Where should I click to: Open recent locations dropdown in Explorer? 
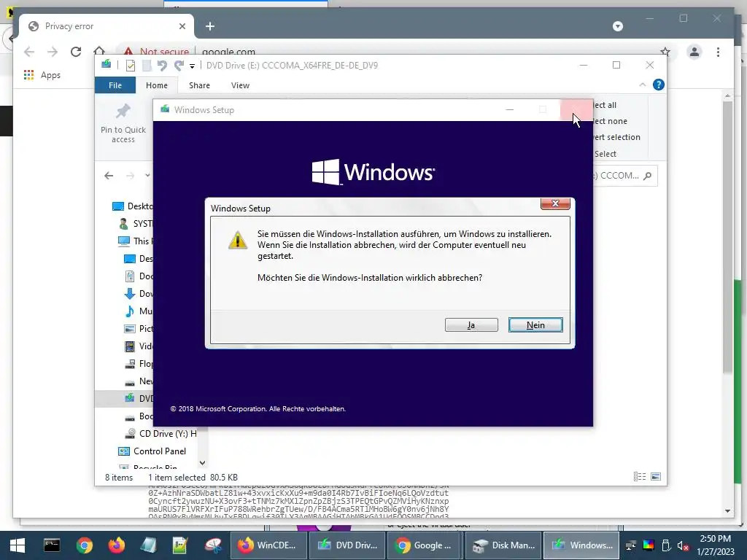pyautogui.click(x=147, y=176)
